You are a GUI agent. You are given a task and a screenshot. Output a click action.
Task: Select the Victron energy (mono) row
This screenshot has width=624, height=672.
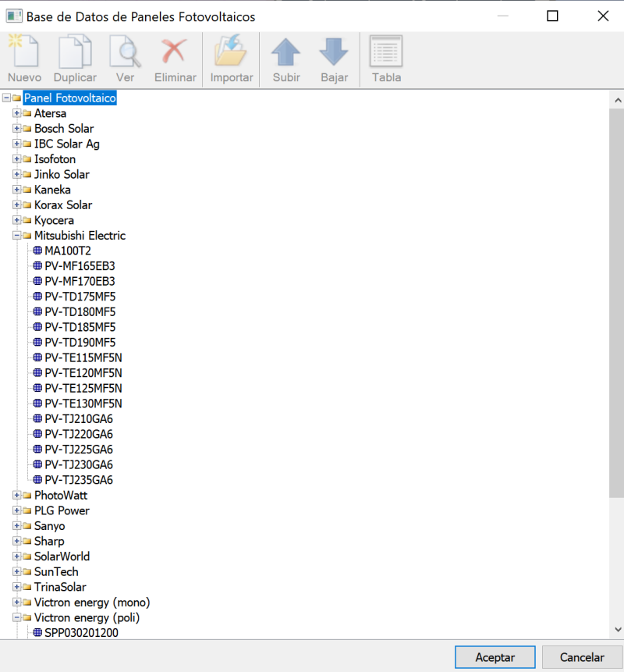[x=92, y=602]
